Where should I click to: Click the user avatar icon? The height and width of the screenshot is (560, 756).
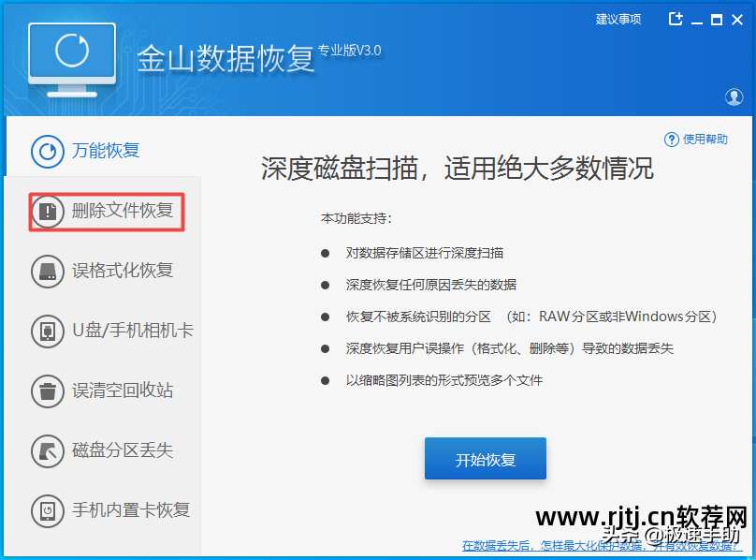tap(734, 96)
